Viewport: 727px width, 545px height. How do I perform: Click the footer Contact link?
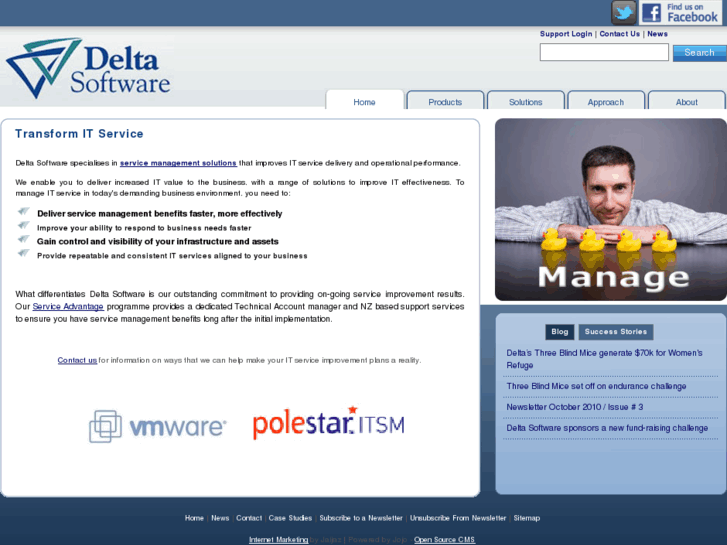tap(249, 518)
